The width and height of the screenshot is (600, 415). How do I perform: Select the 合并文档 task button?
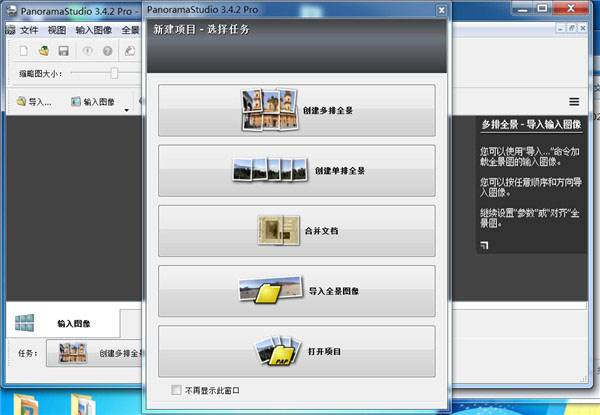[x=297, y=231]
